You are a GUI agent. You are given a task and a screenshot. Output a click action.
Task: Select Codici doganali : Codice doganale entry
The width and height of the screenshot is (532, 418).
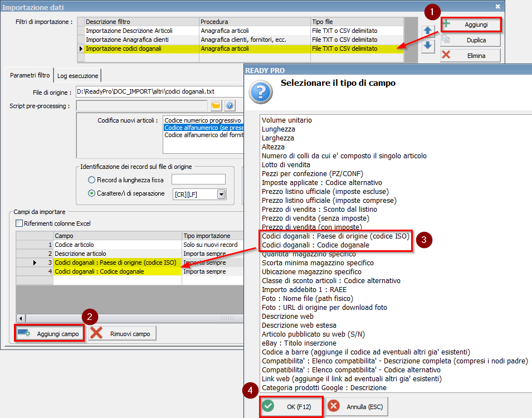315,245
